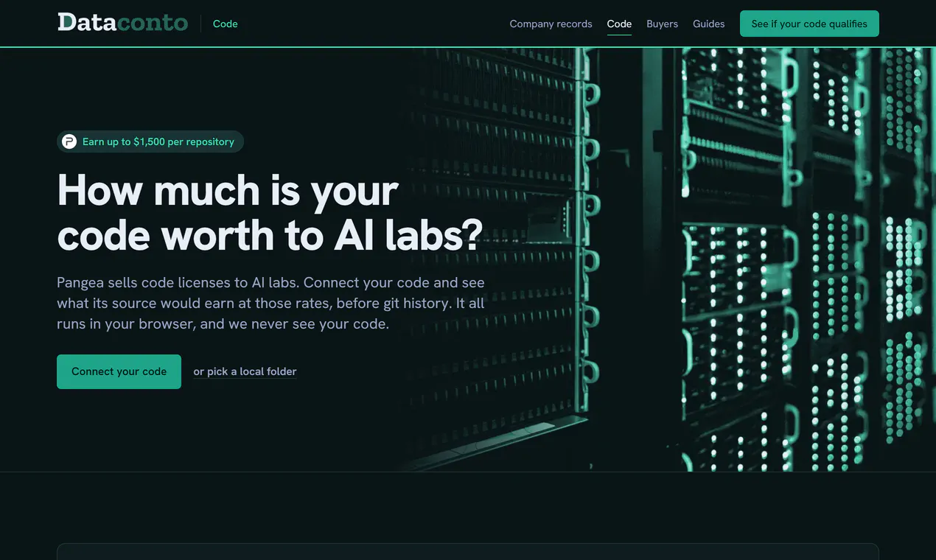Screen dimensions: 936x560
Task: Click Earn up to $1,500 per repository pill
Action: pos(150,141)
